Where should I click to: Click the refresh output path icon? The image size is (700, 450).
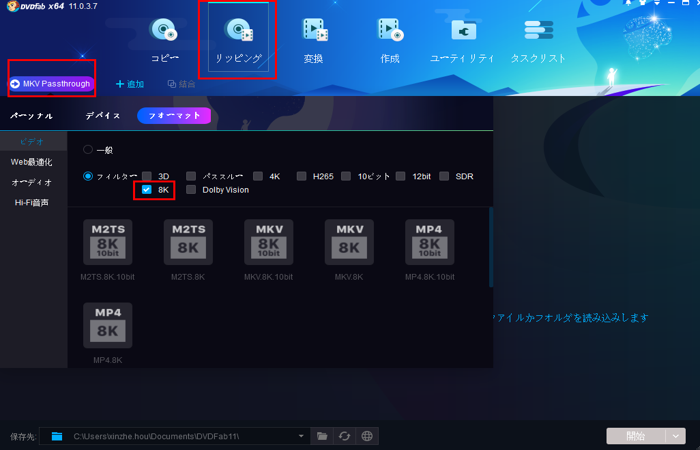click(x=344, y=436)
